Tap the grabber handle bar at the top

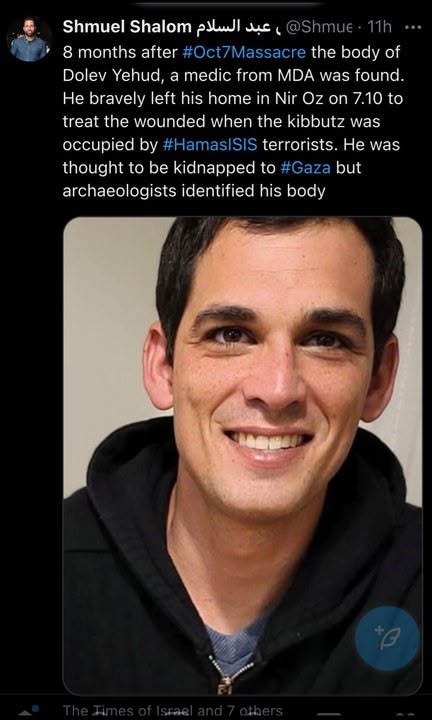pyautogui.click(x=229, y=5)
